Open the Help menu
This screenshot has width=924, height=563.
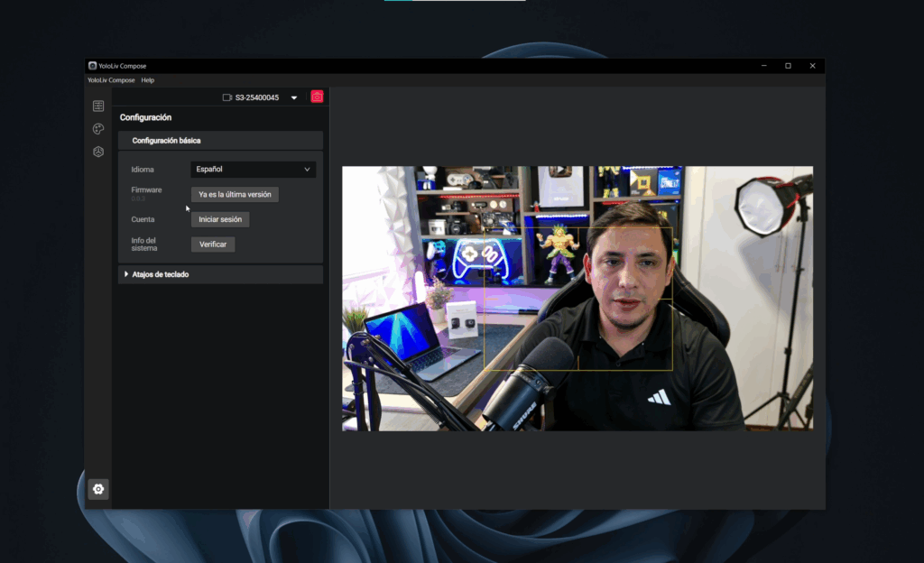tap(148, 80)
